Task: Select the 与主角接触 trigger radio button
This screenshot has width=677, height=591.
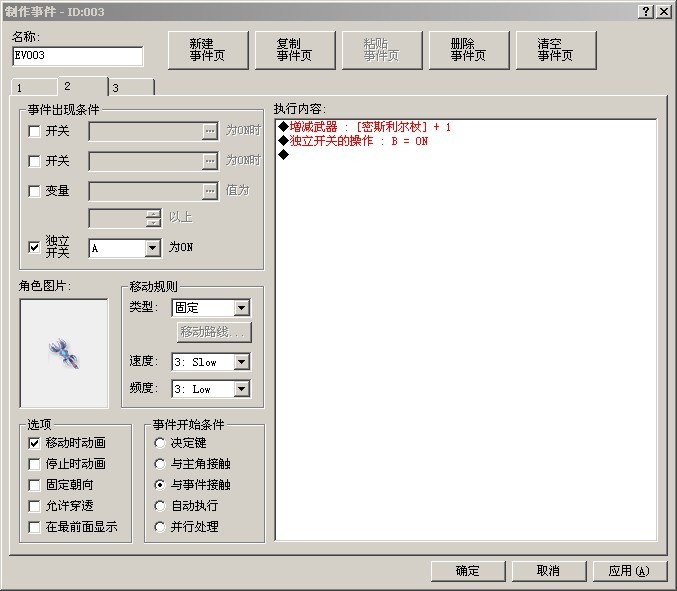Action: [x=160, y=464]
